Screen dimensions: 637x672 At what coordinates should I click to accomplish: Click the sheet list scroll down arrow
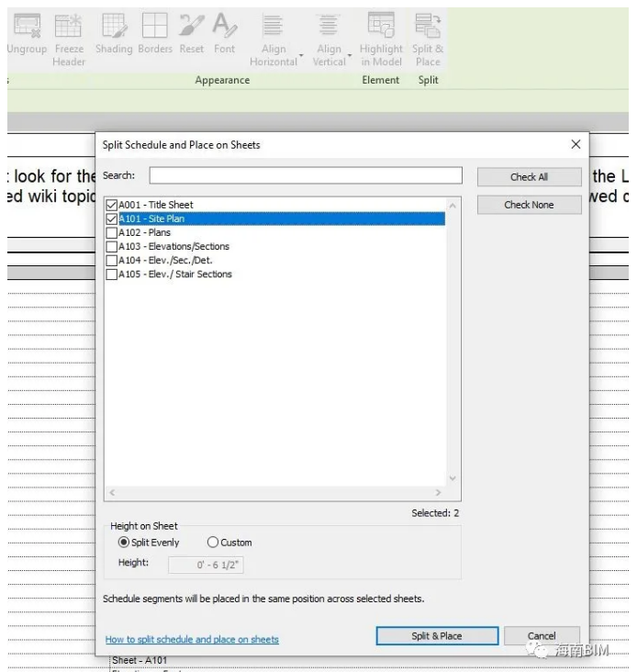pos(453,478)
